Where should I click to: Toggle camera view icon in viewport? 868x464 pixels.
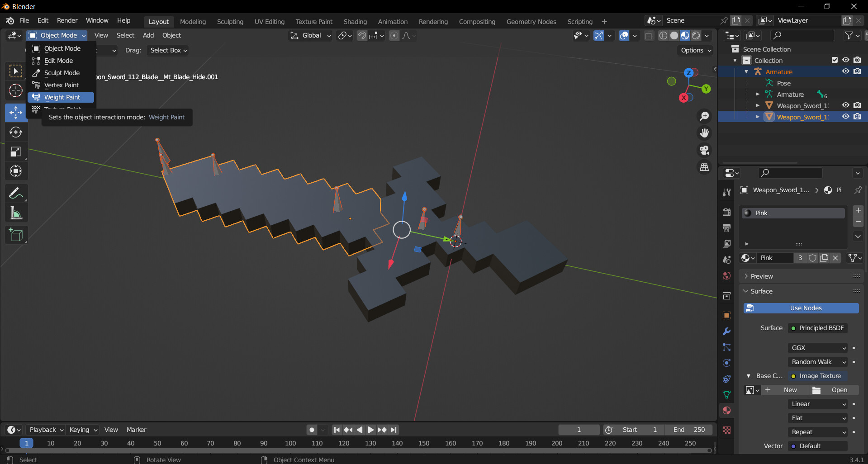click(704, 150)
